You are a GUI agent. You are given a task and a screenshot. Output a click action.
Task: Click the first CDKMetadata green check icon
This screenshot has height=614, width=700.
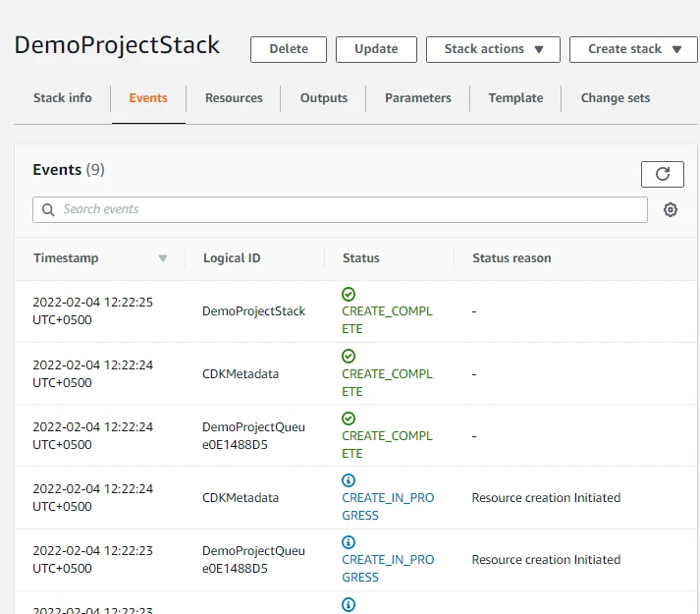pos(349,356)
